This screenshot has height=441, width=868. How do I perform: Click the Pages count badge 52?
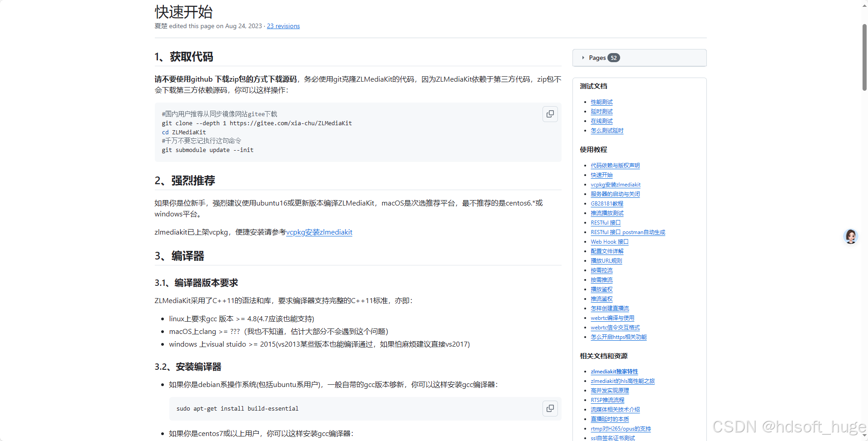[x=614, y=58]
